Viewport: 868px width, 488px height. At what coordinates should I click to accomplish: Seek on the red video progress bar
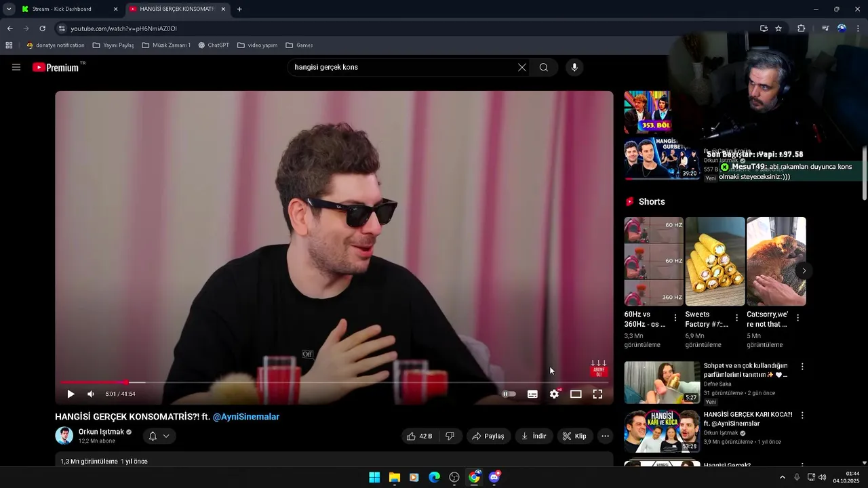point(334,382)
